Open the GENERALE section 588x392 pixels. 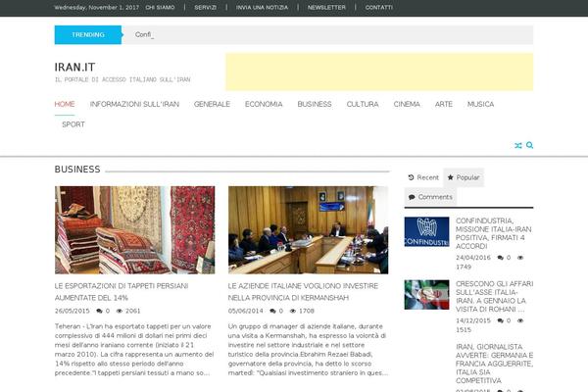(212, 104)
